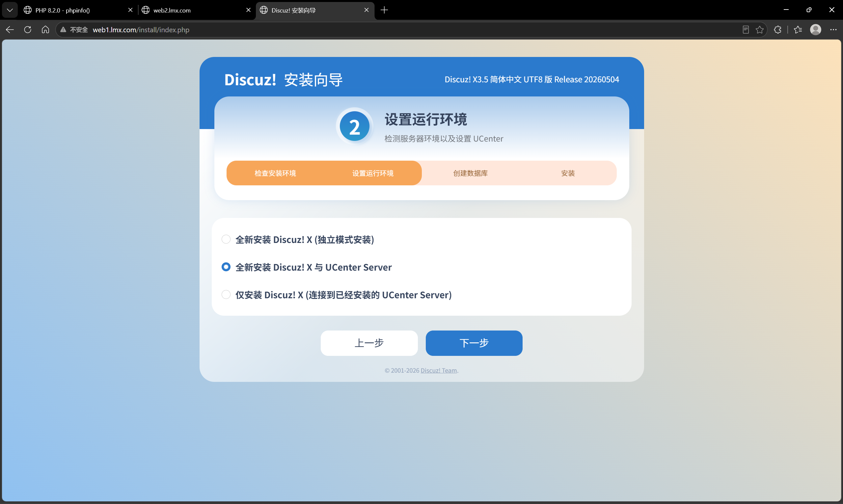Click the 设置运行环境 step
This screenshot has height=504, width=843.
click(x=372, y=173)
